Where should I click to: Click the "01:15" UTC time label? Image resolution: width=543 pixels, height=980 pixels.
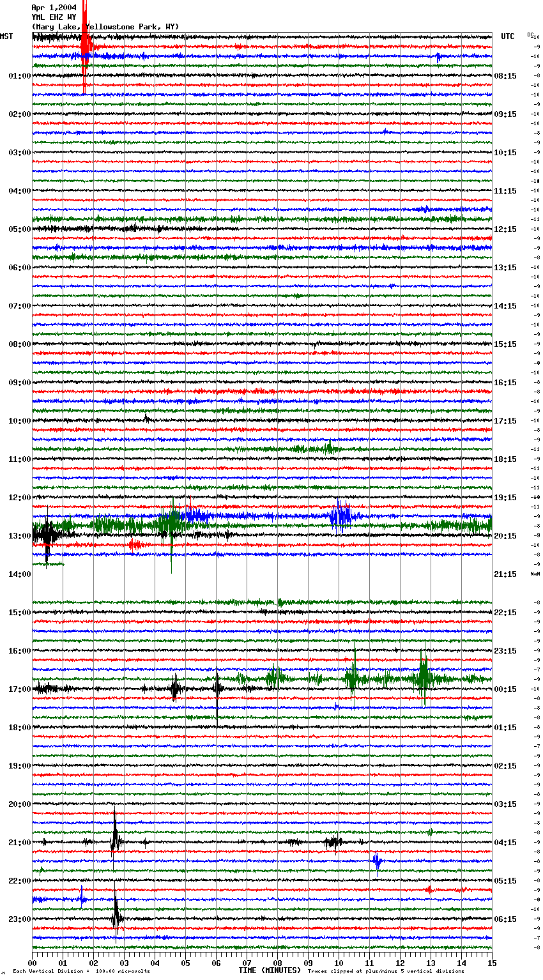coord(505,728)
